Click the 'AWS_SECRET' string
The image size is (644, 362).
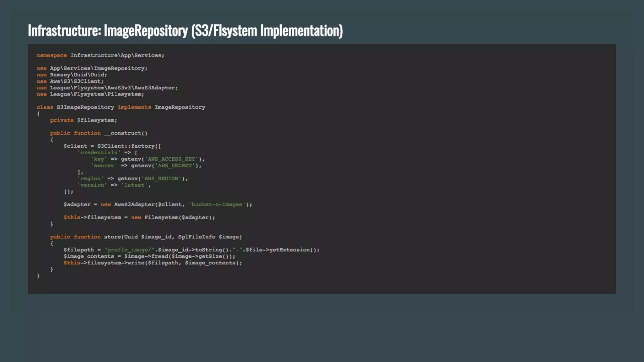[175, 166]
